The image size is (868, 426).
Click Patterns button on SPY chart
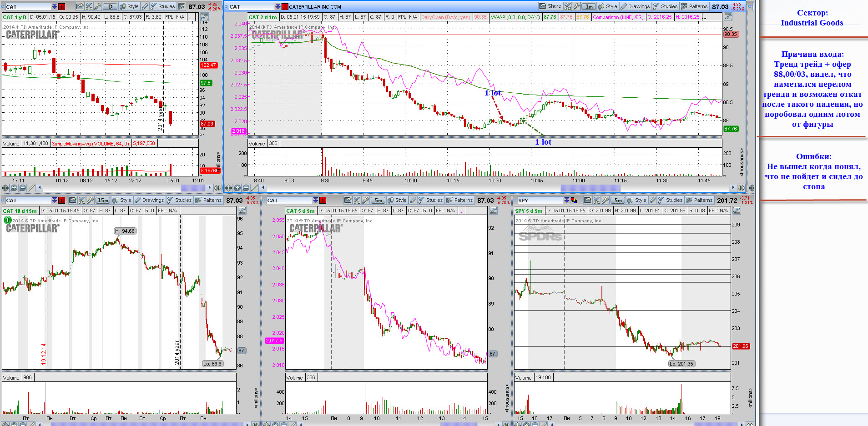pos(699,200)
